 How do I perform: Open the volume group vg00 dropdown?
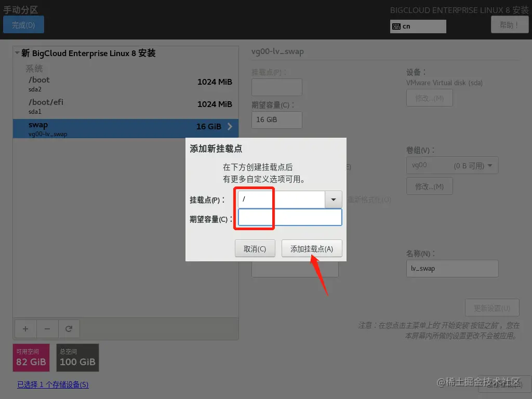[x=453, y=166]
